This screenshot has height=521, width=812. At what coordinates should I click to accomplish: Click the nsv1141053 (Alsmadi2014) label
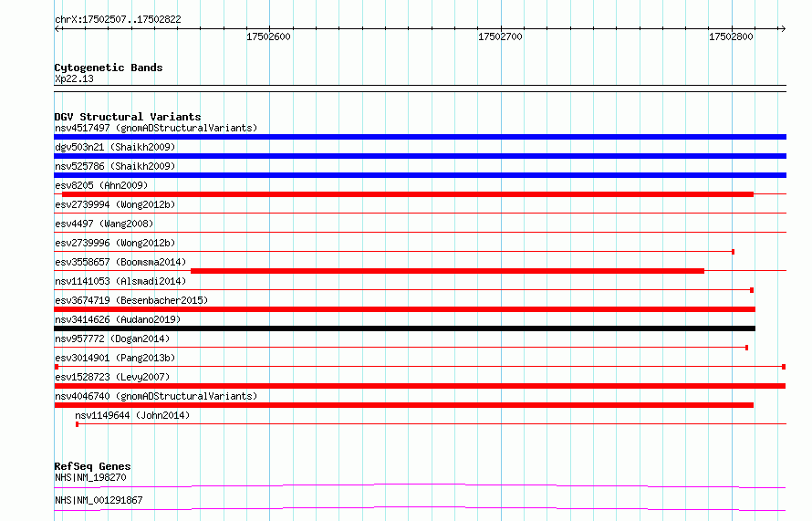(120, 281)
